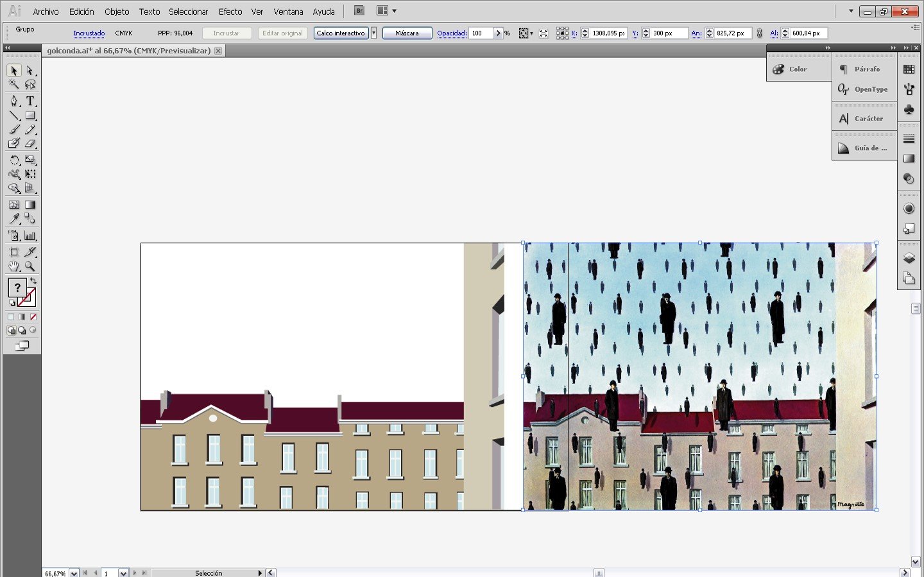Open the control panel options menu
Image resolution: width=924 pixels, height=577 pixels.
pyautogui.click(x=914, y=28)
